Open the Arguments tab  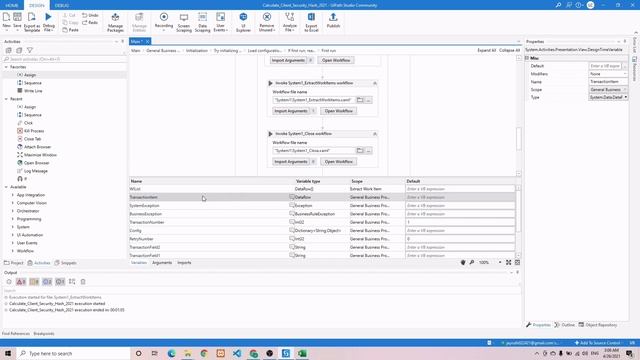pos(162,263)
